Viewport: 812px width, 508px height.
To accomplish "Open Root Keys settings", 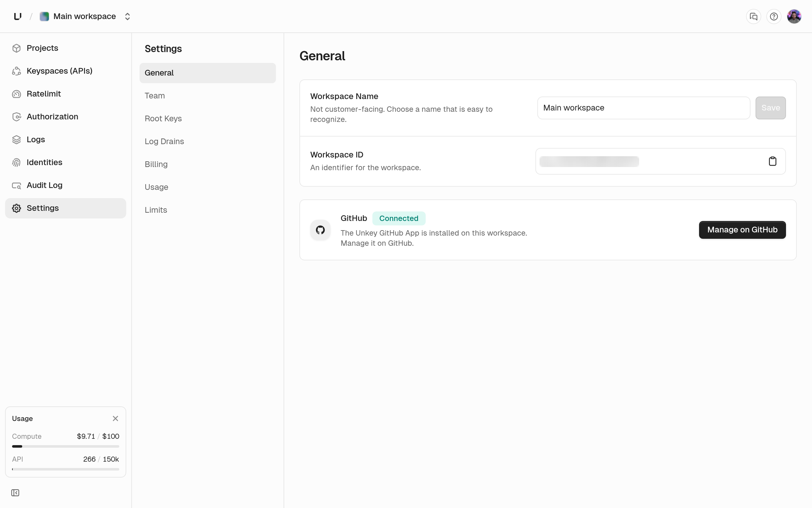I will click(x=208, y=119).
